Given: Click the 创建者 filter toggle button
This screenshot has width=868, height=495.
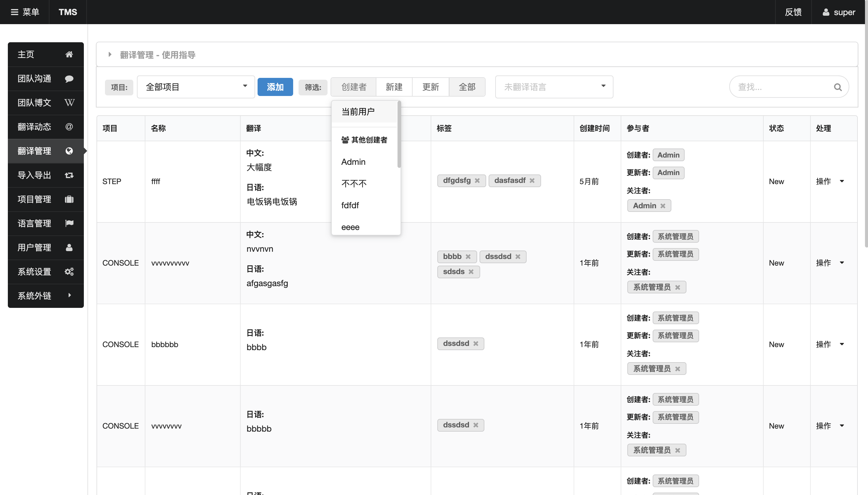Looking at the screenshot, I should pos(353,87).
